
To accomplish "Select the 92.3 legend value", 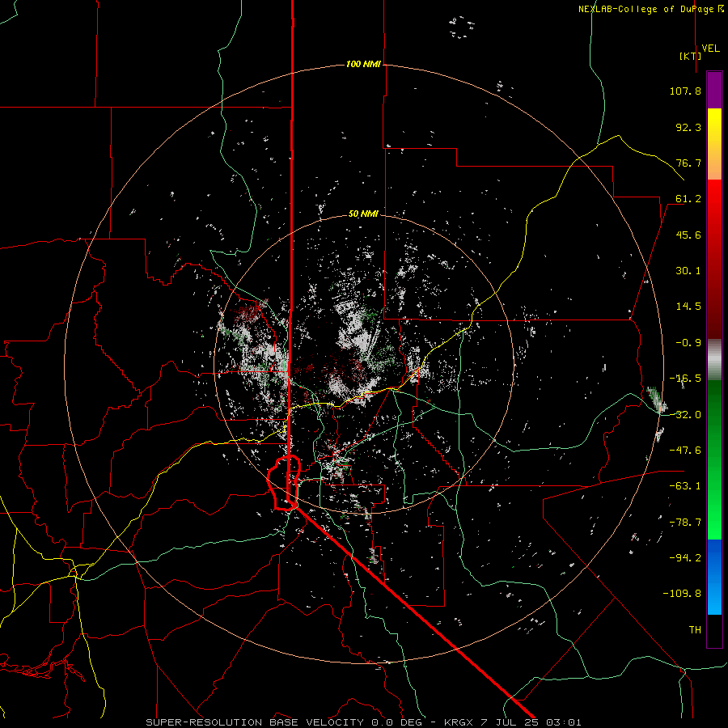I will (x=688, y=127).
